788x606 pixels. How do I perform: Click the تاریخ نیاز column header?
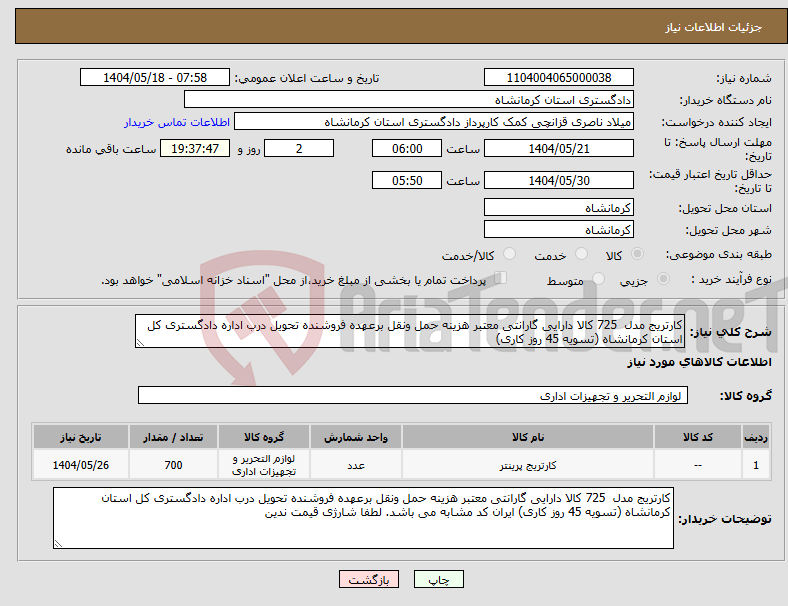point(81,437)
